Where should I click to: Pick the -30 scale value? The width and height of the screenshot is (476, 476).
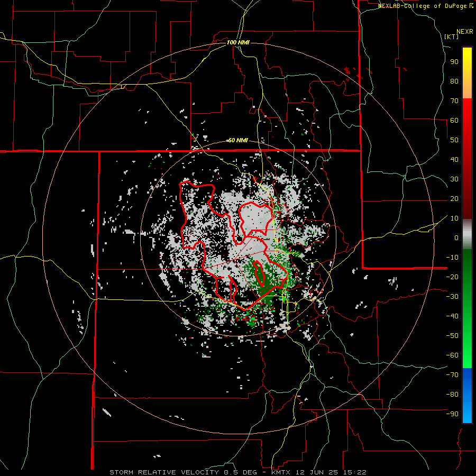[452, 297]
